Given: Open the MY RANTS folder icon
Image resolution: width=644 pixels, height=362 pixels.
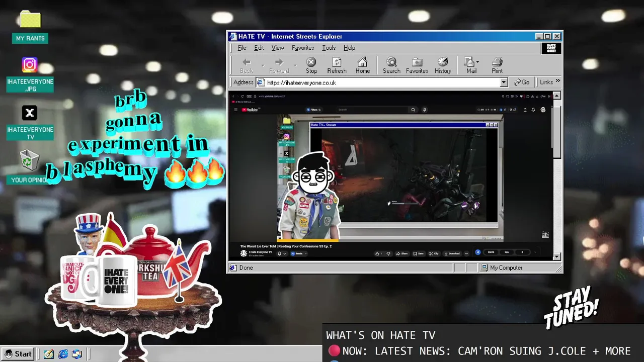Looking at the screenshot, I should pyautogui.click(x=30, y=20).
